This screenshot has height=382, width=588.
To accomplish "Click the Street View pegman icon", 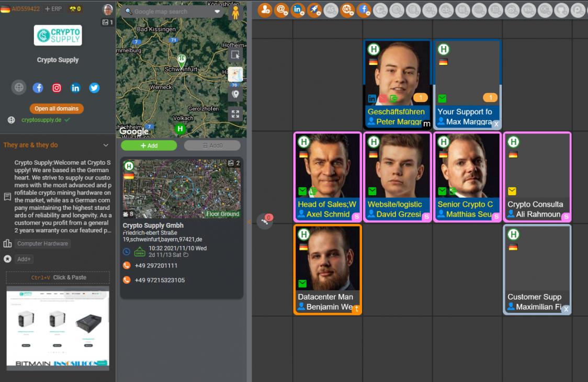I will (x=235, y=12).
